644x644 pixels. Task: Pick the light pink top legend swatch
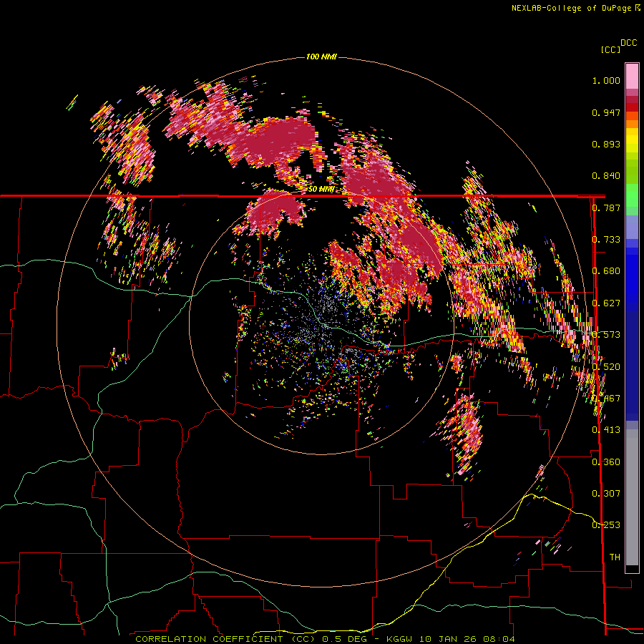tap(632, 77)
